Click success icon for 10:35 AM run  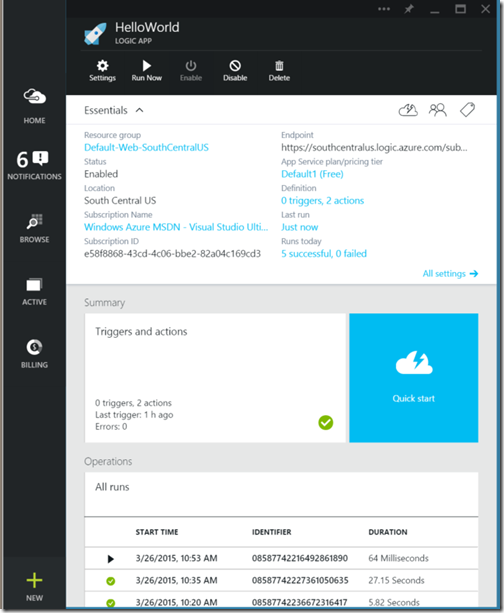(x=111, y=581)
